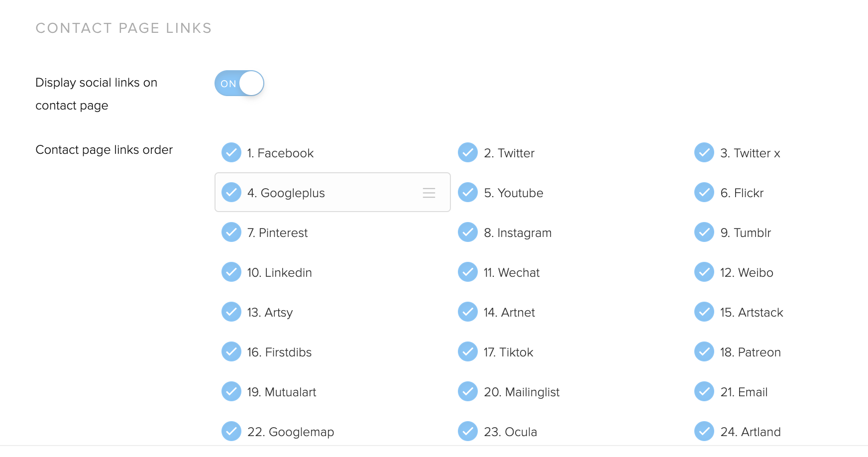Viewport: 868px width, 457px height.
Task: Uncheck the Email checkmark
Action: [704, 391]
